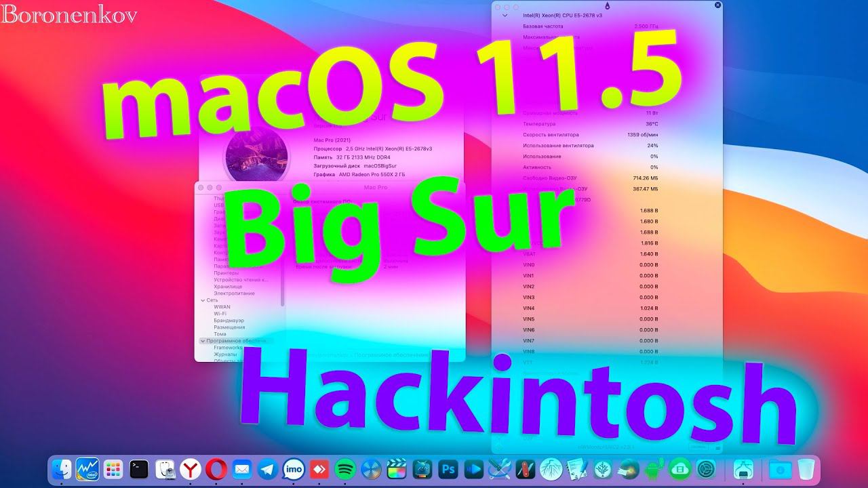Open Disk Utility in the dock
This screenshot has width=868, height=488.
[x=165, y=469]
